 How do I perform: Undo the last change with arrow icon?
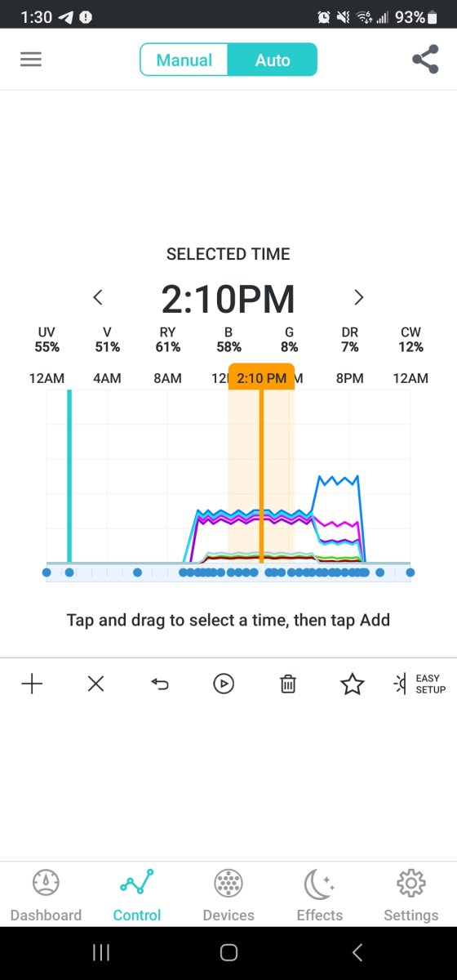pyautogui.click(x=160, y=684)
